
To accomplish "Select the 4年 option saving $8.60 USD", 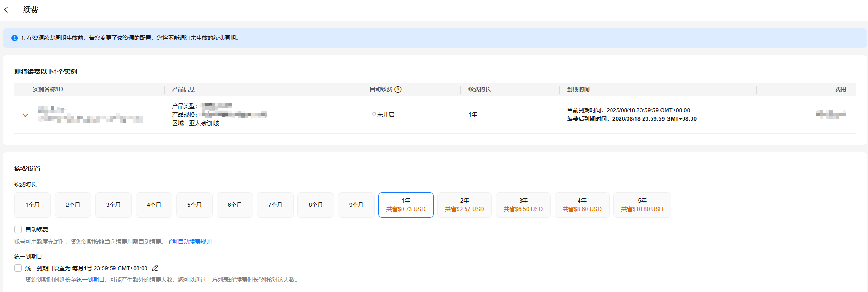I will coord(582,205).
